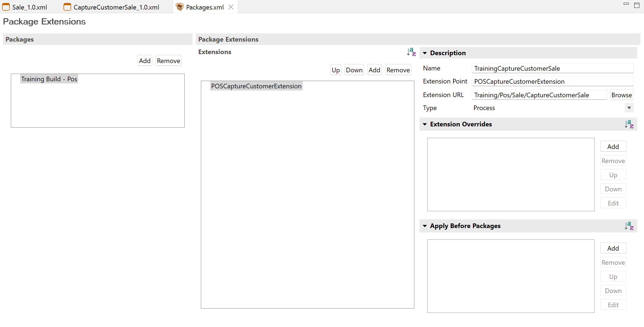
Task: Click the document icon on Sale_1.0.xml tab
Action: click(6, 7)
